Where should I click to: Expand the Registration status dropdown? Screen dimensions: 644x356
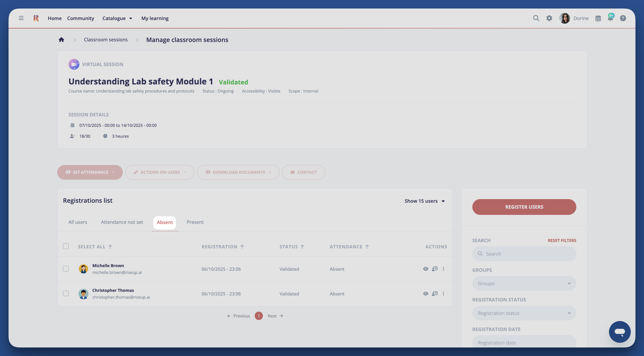click(524, 313)
